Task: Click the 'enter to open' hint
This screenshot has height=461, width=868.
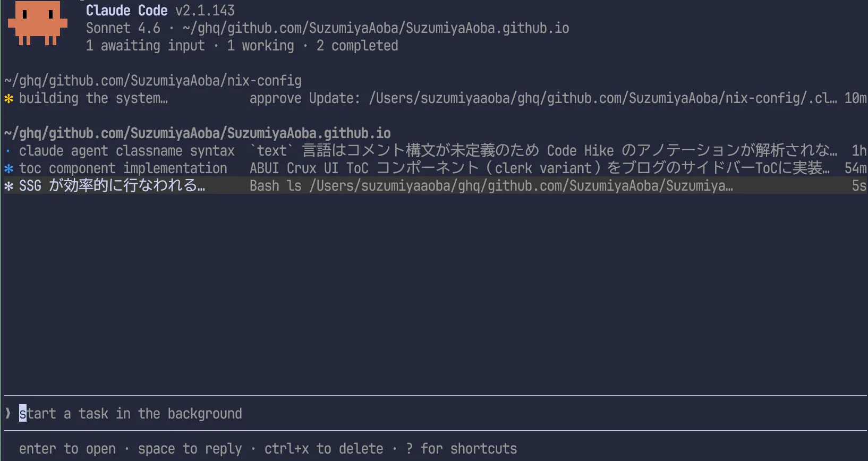Action: 67,449
